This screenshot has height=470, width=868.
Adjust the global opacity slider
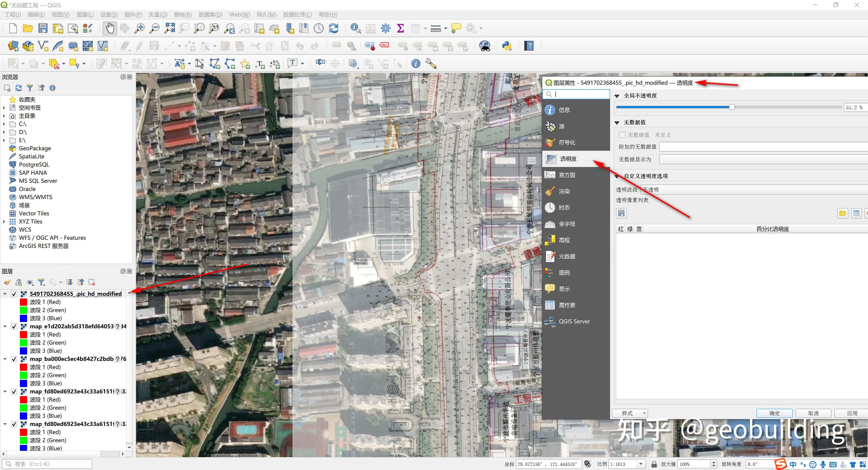click(x=732, y=107)
